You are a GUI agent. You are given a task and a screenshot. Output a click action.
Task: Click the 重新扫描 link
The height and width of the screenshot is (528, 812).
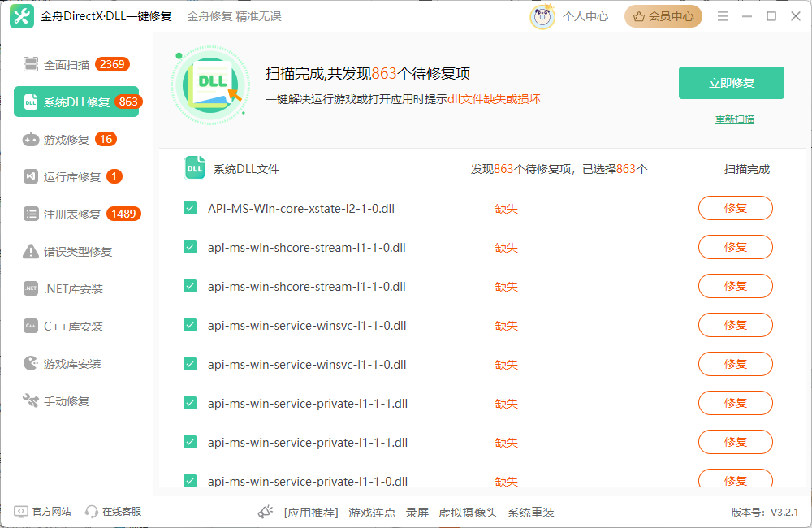[x=734, y=119]
